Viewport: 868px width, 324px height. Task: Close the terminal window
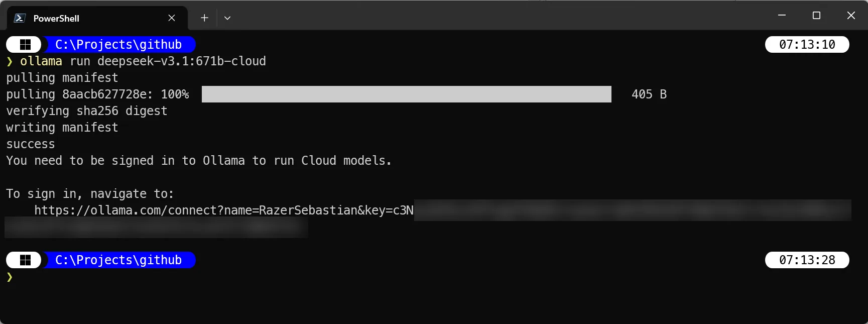pos(851,16)
